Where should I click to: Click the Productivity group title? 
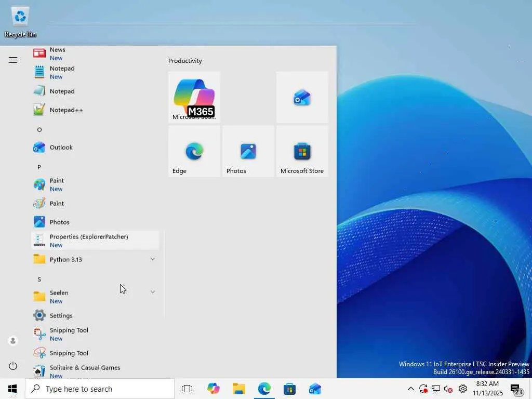click(x=185, y=61)
